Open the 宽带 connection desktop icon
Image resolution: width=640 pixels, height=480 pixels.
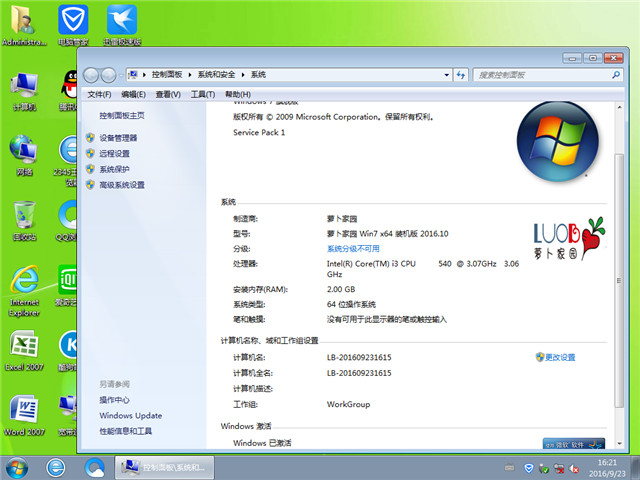click(x=68, y=416)
